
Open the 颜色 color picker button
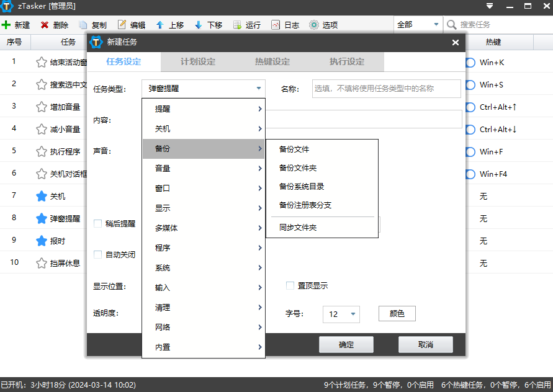[397, 314]
